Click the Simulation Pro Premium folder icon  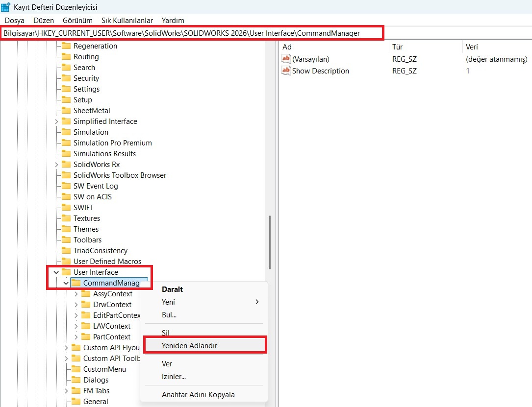click(66, 143)
